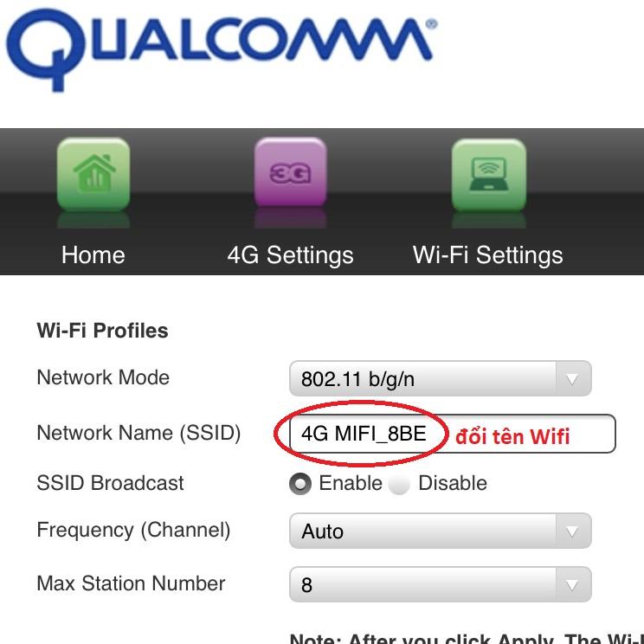The width and height of the screenshot is (644, 644).
Task: Click the Qualcomm logo
Action: pos(222,48)
